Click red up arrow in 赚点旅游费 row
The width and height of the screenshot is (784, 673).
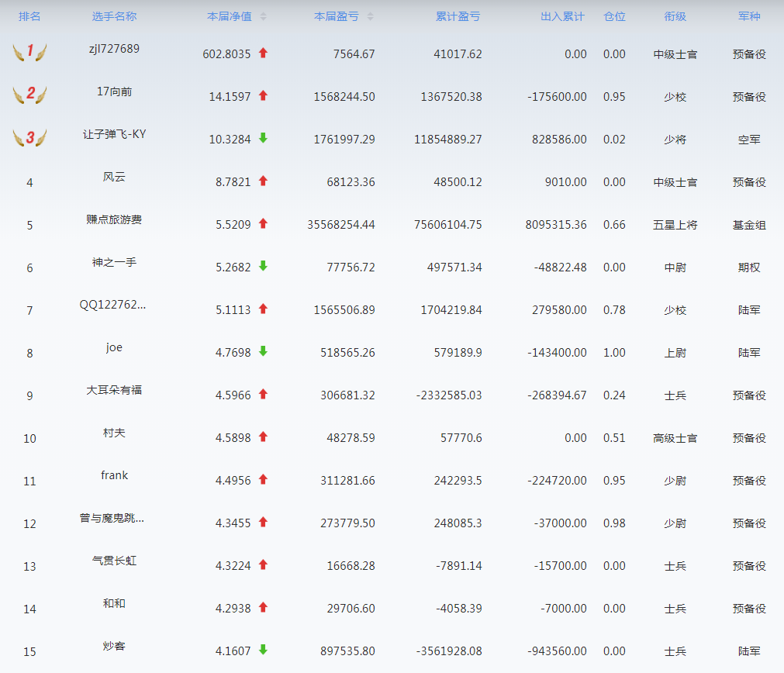pyautogui.click(x=264, y=223)
